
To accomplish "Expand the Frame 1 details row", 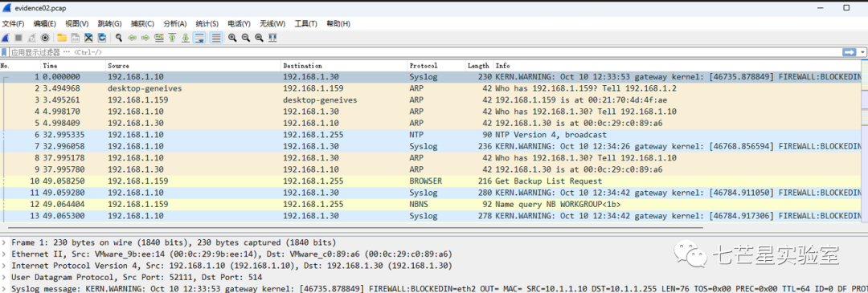I will [x=5, y=242].
